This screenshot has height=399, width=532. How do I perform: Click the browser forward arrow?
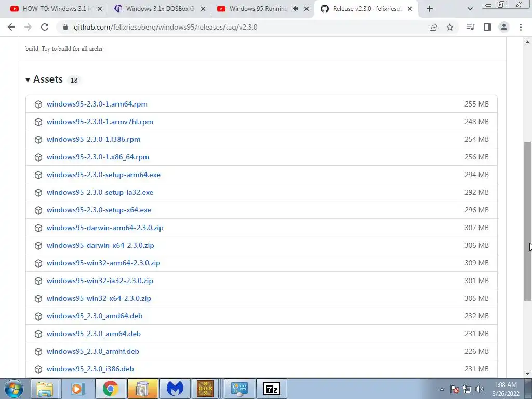point(28,27)
